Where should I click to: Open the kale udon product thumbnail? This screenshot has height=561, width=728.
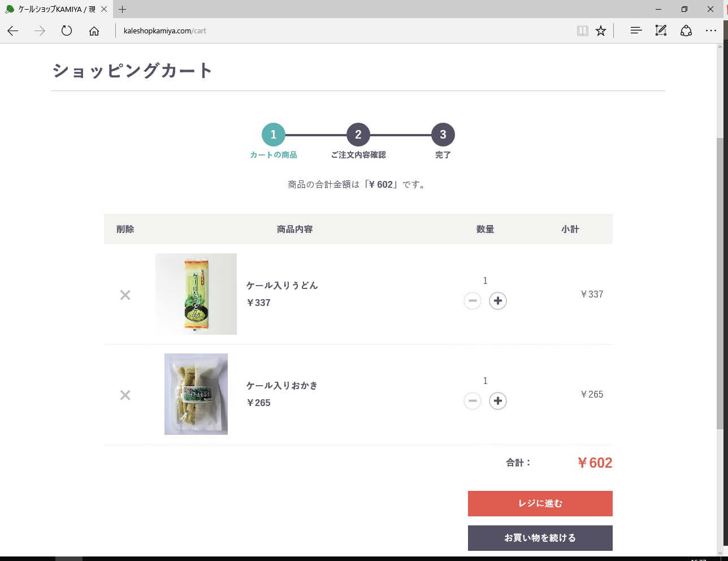196,294
